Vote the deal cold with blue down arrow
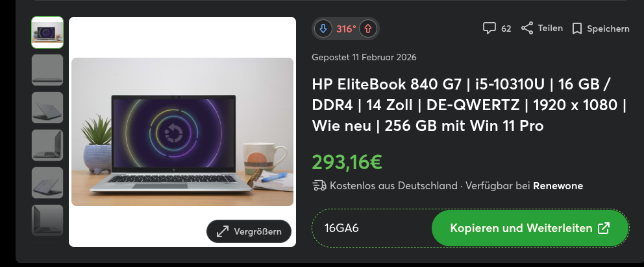Screen dimensions: 644x267 point(323,29)
